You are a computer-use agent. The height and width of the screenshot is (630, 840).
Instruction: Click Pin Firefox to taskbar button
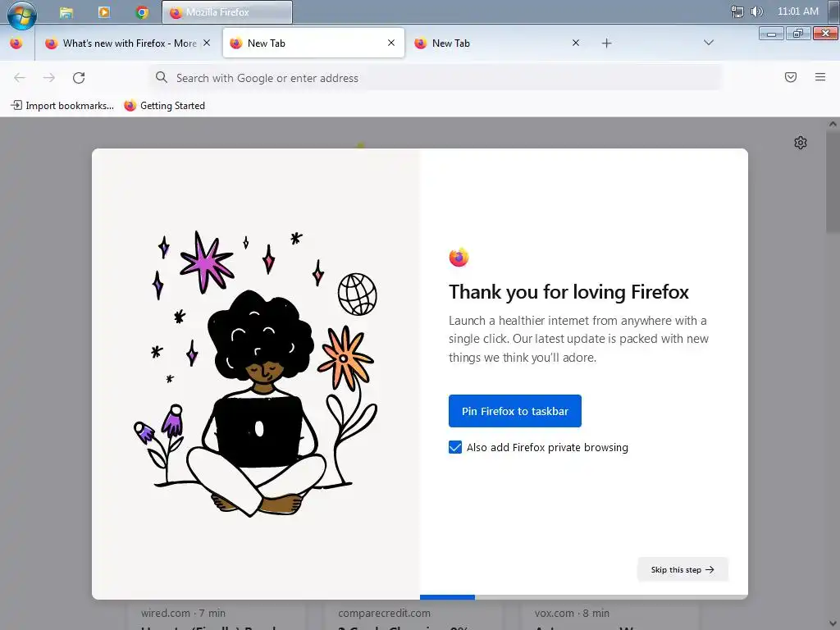(x=515, y=411)
